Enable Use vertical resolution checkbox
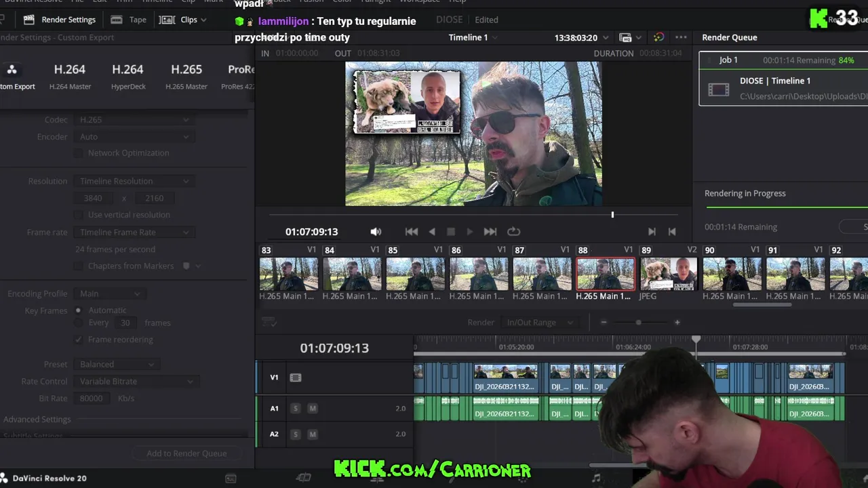Screen dimensions: 868x488 point(78,215)
